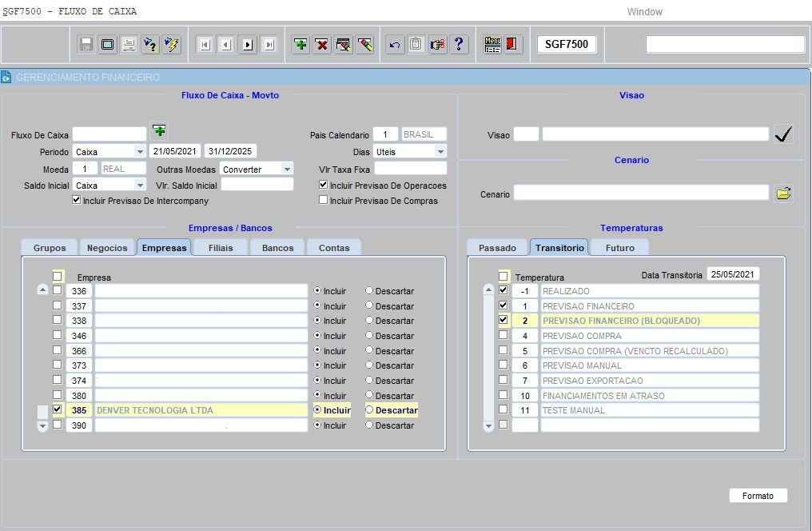The width and height of the screenshot is (812, 531).
Task: Click the Formato button
Action: (x=758, y=496)
